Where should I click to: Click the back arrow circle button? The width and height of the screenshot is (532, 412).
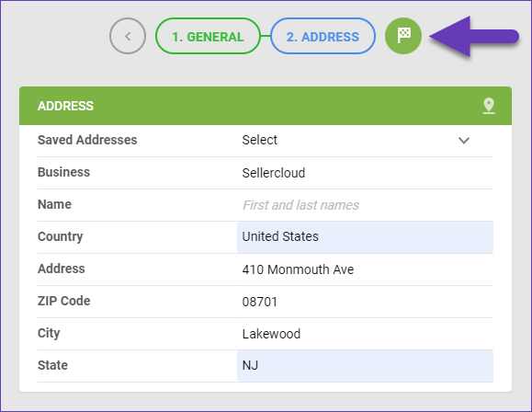coord(128,36)
